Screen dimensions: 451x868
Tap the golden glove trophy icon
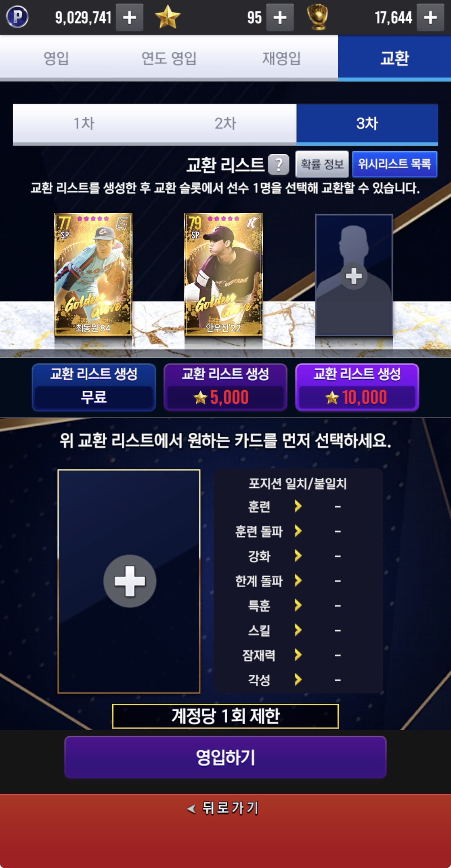317,17
